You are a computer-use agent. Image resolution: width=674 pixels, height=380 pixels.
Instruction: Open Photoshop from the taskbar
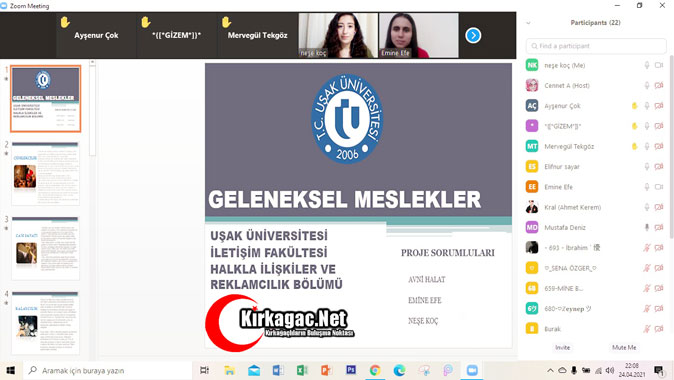[351, 370]
